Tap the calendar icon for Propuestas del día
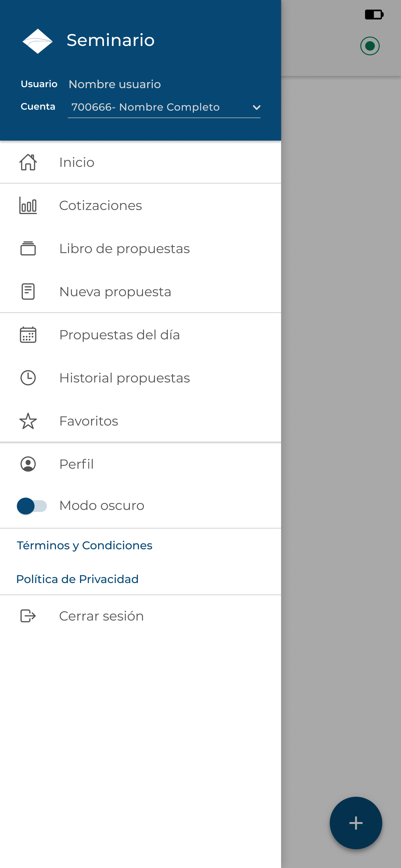This screenshot has width=401, height=868. (28, 335)
